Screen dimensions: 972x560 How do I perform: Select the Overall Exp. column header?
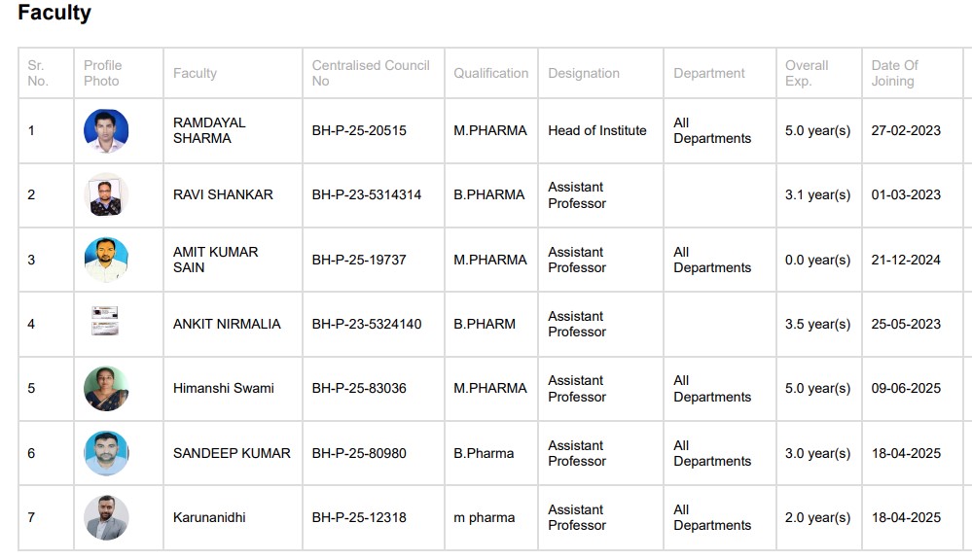pyautogui.click(x=807, y=73)
